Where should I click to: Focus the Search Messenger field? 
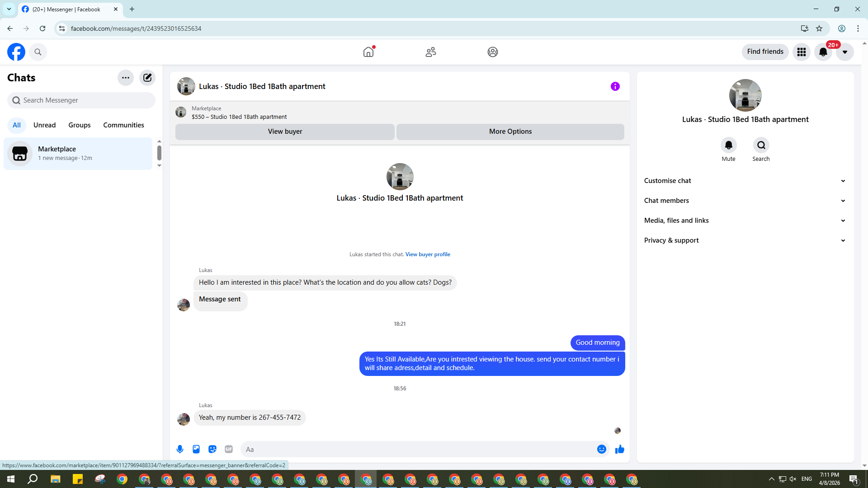point(81,100)
